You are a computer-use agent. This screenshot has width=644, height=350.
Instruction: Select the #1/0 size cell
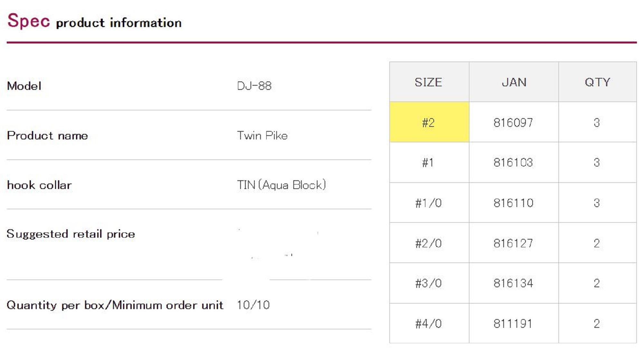[428, 203]
